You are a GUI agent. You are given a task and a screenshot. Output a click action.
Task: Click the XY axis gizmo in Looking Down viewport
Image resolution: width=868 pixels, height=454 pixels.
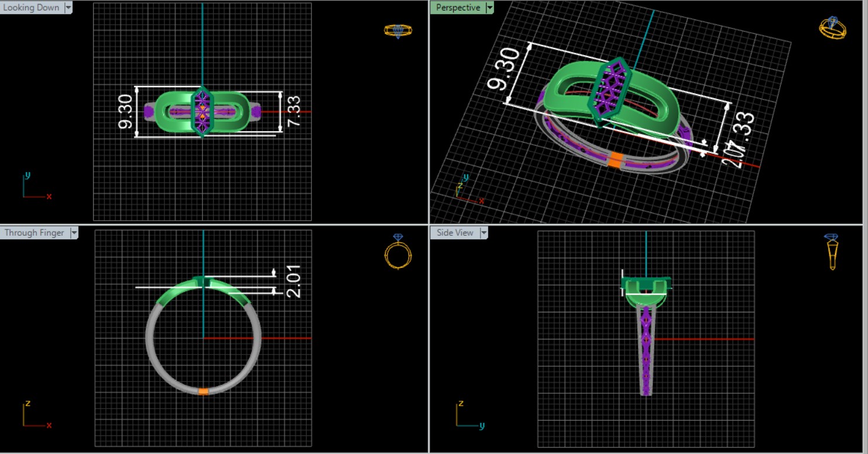[36, 187]
